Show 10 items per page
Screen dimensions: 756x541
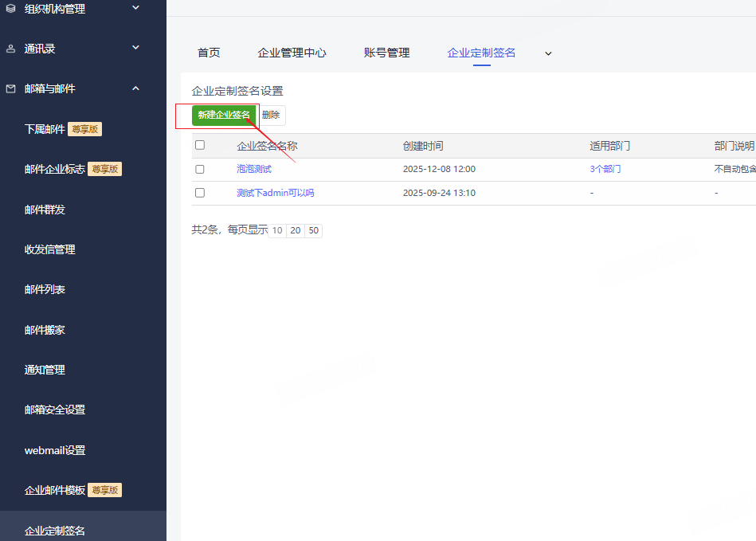pyautogui.click(x=277, y=230)
